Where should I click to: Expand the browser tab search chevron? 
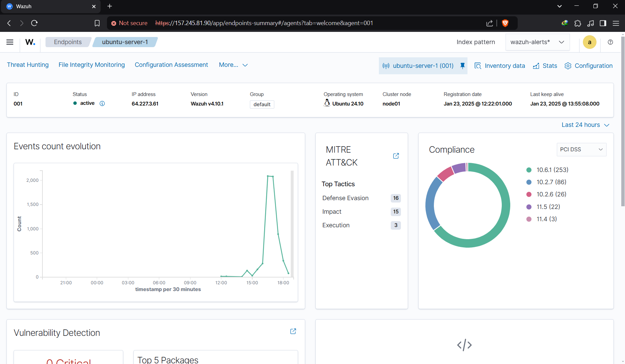pos(559,6)
